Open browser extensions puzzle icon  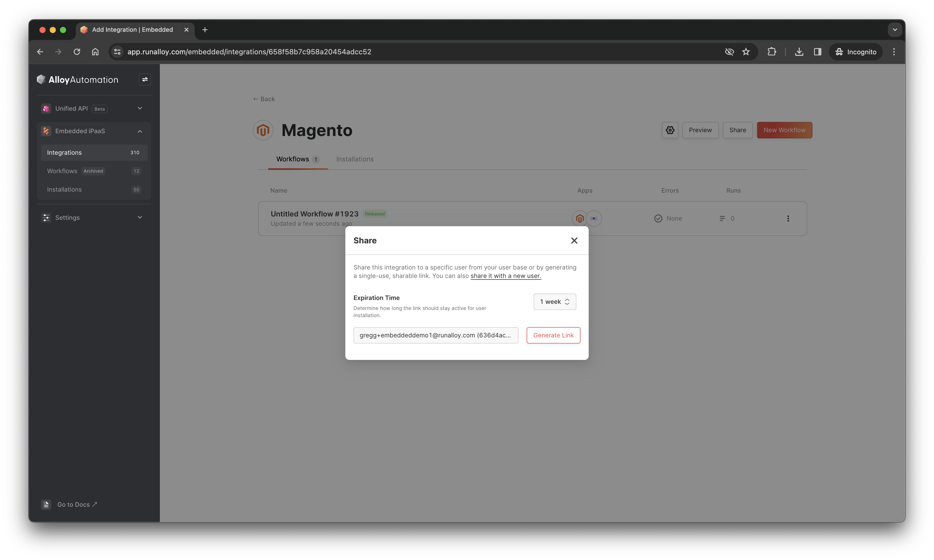[x=772, y=52]
